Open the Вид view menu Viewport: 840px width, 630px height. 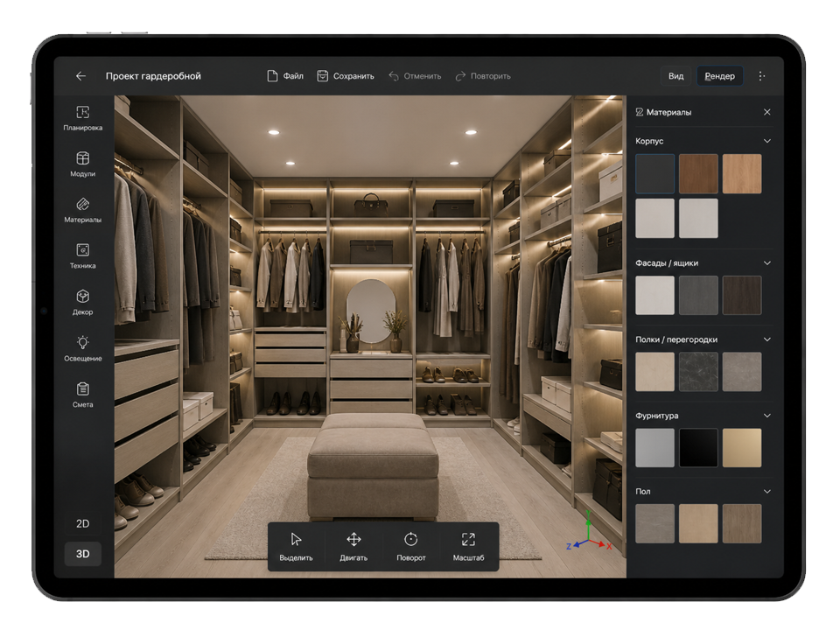[675, 76]
